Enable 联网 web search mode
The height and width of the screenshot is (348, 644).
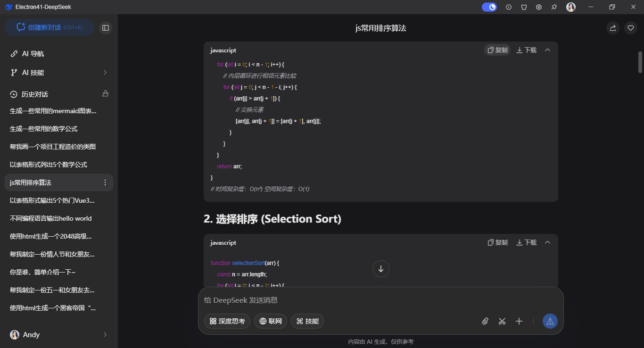coord(270,321)
